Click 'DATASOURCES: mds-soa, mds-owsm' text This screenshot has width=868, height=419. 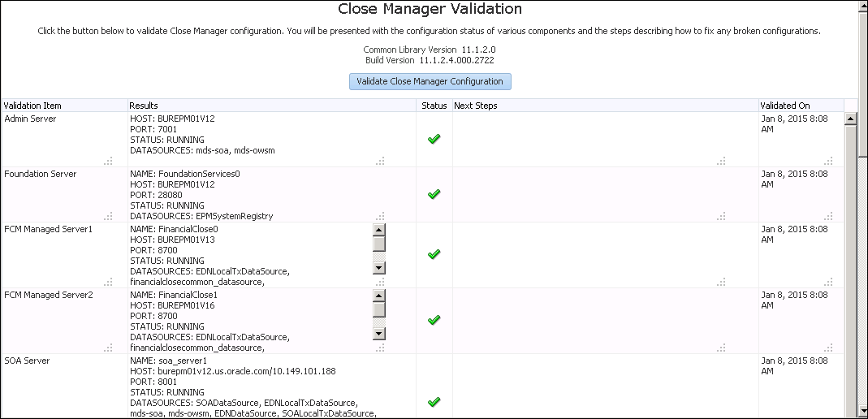coord(202,150)
